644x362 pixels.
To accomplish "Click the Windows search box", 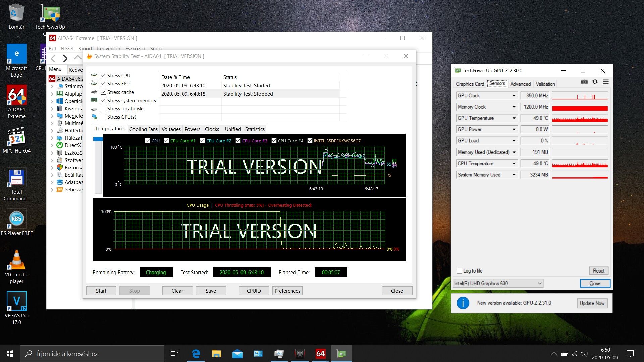I will [x=92, y=354].
